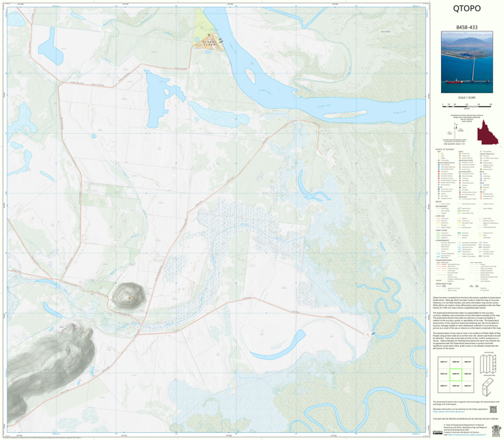Click the orange township area on map
Image resolution: width=504 pixels, height=440 pixels.
click(209, 43)
